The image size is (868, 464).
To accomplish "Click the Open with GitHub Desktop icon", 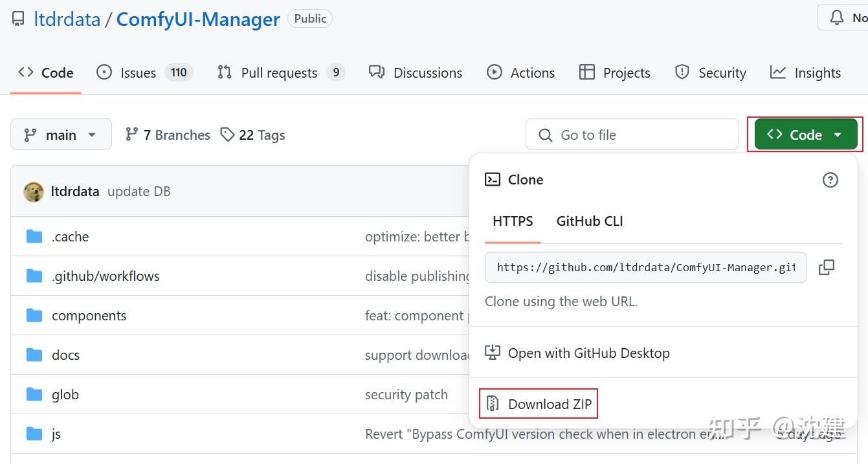I will [493, 353].
